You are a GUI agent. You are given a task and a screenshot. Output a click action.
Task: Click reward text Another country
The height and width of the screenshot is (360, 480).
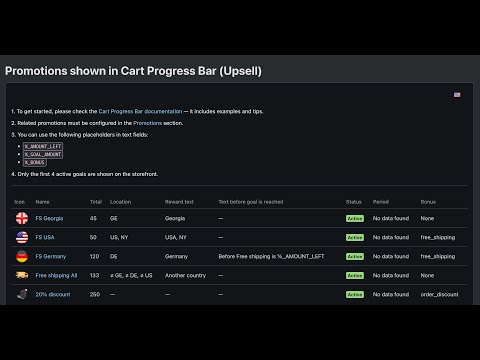185,275
